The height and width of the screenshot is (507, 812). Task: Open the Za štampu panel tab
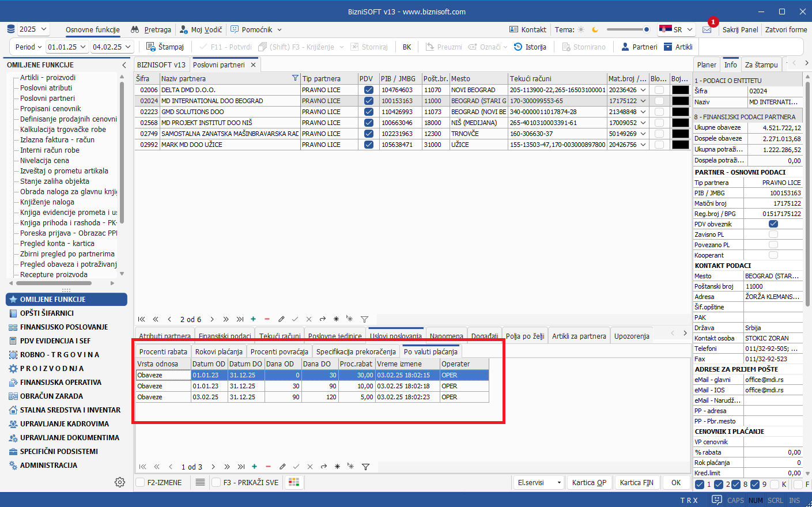pyautogui.click(x=761, y=65)
